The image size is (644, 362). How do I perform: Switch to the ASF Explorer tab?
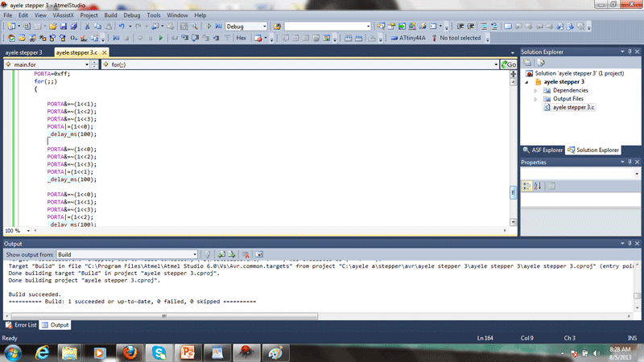click(x=543, y=150)
